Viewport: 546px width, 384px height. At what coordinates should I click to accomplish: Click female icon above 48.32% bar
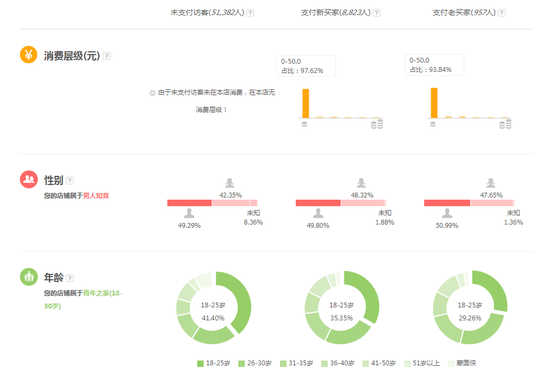[361, 183]
